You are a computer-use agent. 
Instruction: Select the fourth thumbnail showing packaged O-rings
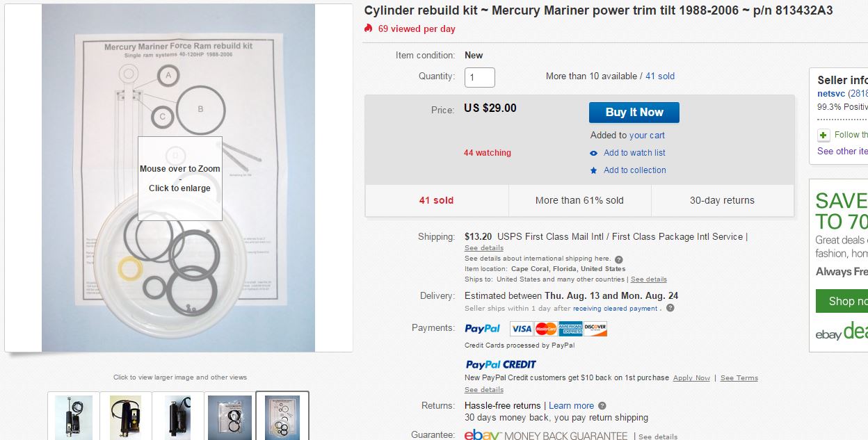(230, 416)
